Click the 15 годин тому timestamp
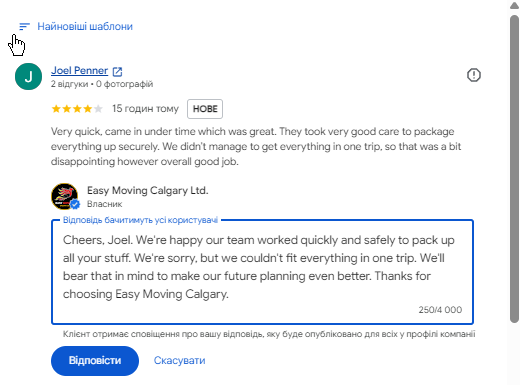This screenshot has width=520, height=385. point(145,109)
